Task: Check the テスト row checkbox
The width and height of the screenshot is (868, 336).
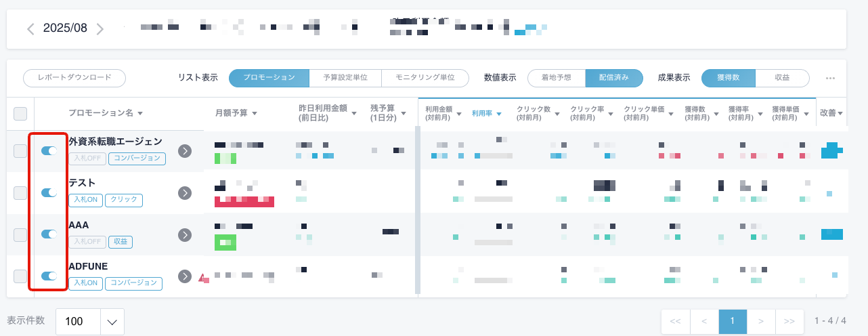Action: pyautogui.click(x=20, y=193)
